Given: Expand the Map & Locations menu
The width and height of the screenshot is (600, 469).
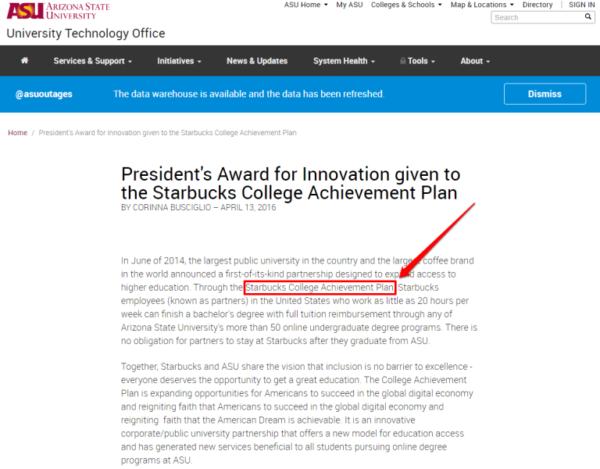Looking at the screenshot, I should [482, 5].
